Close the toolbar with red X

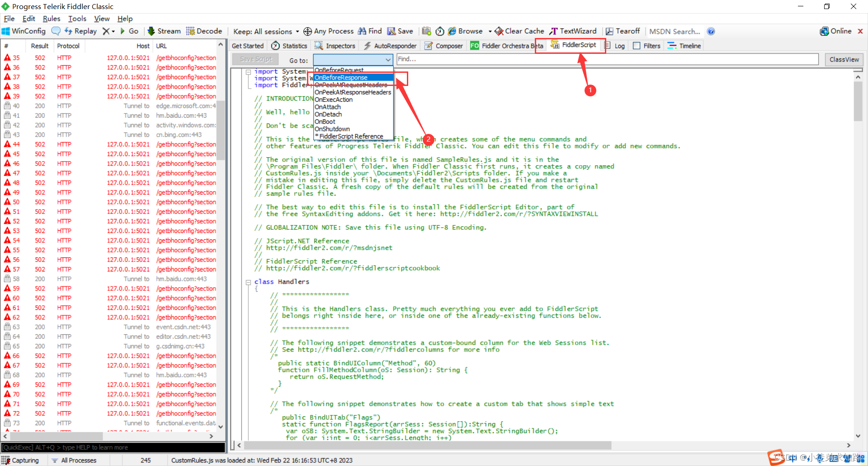860,31
